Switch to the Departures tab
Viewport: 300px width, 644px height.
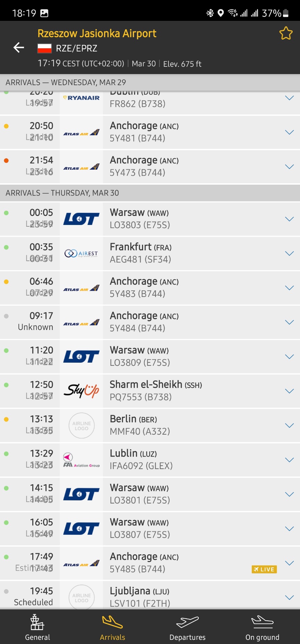tap(187, 627)
